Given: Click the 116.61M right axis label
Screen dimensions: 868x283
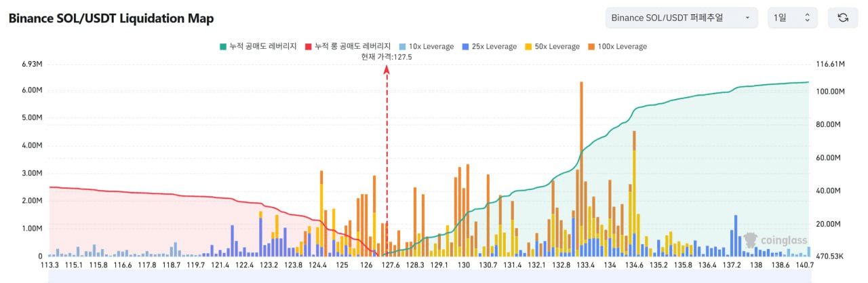Looking at the screenshot, I should pos(829,64).
